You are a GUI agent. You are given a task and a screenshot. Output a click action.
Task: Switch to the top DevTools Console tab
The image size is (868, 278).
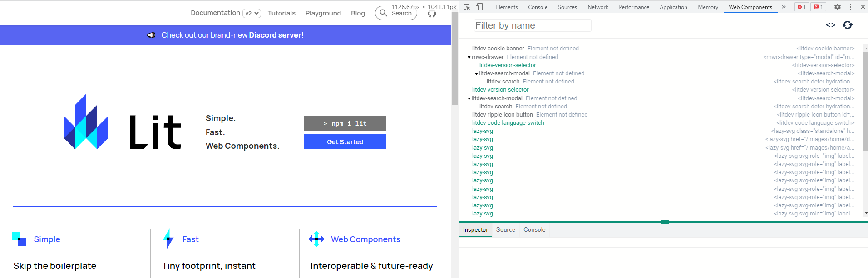[538, 7]
